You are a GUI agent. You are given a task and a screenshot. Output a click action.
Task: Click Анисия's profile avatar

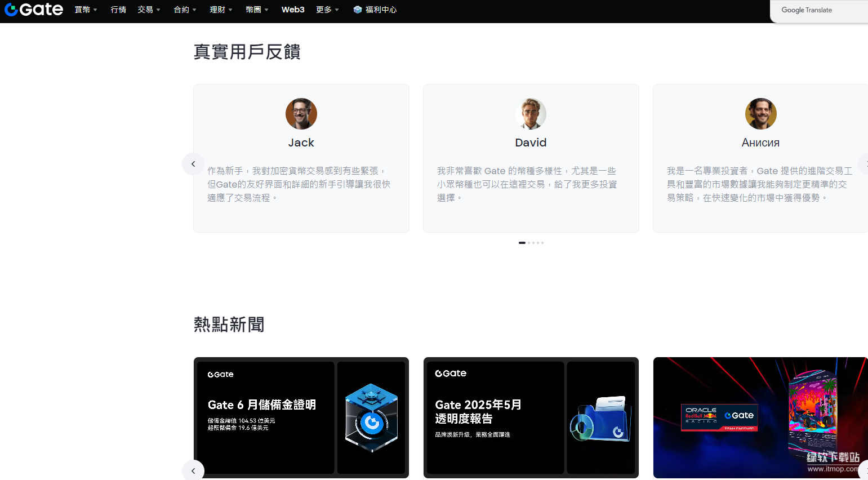point(760,114)
